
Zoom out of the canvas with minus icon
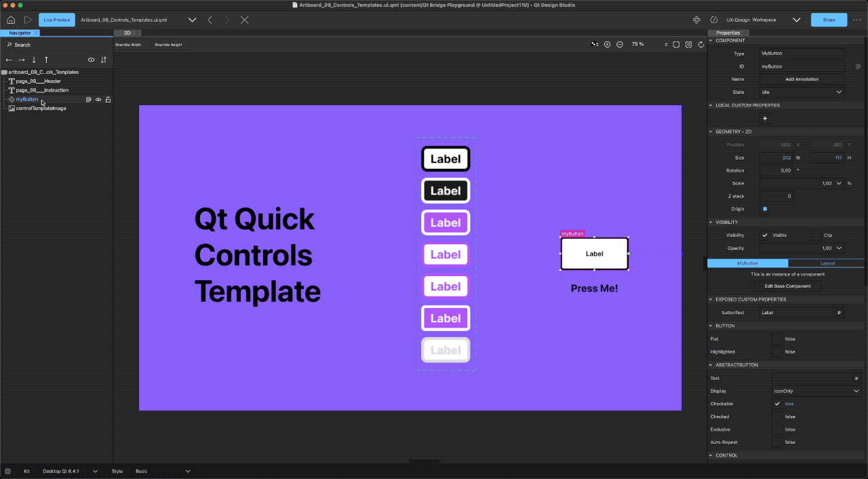(620, 44)
